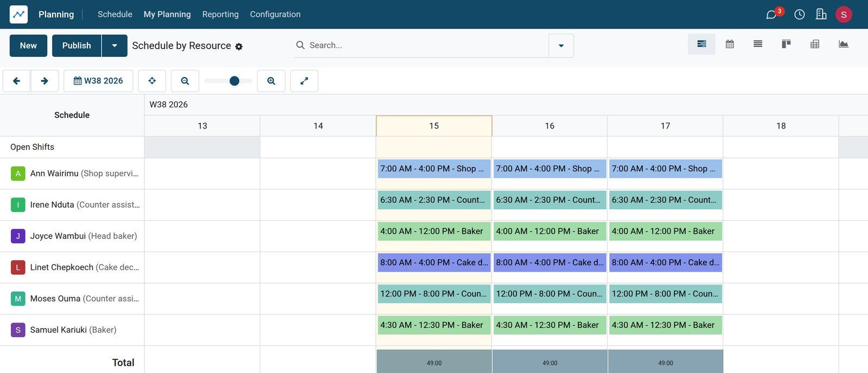Screen dimensions: 868x373
Task: Open Moses Ouma's shift on day 16
Action: 550,294
